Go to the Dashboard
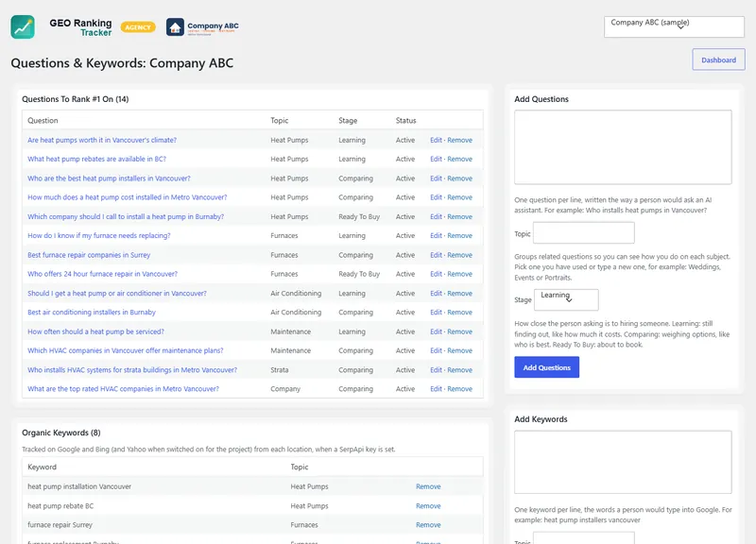Screen dimensions: 756x544 [x=718, y=59]
